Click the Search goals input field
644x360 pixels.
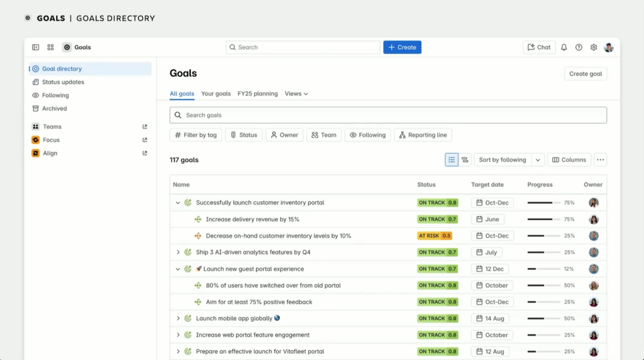[388, 115]
